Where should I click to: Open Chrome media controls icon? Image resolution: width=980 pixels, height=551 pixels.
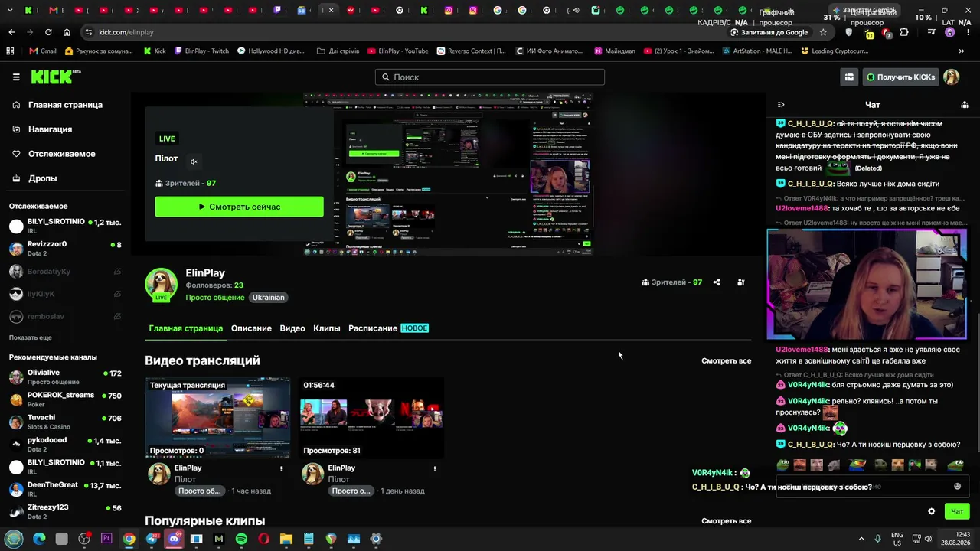pyautogui.click(x=931, y=32)
